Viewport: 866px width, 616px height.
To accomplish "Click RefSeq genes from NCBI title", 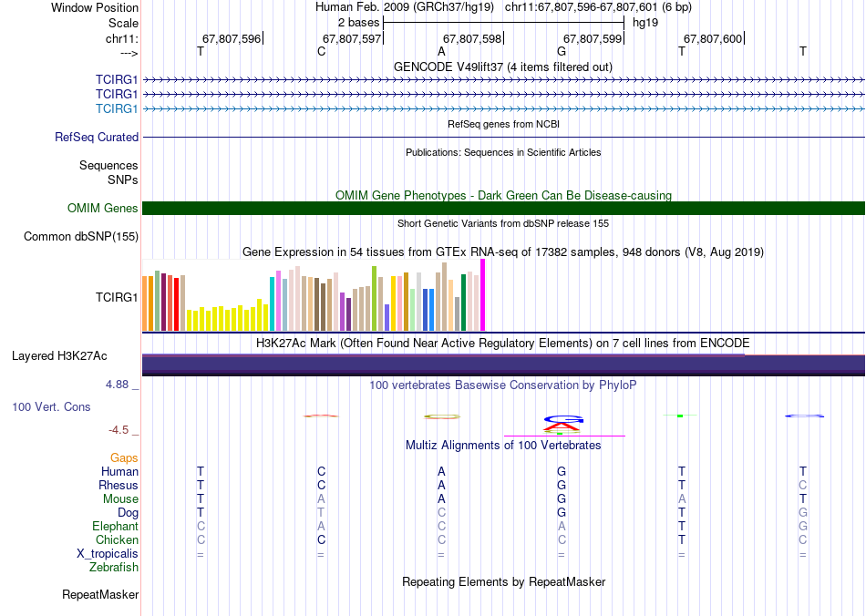I will point(503,124).
